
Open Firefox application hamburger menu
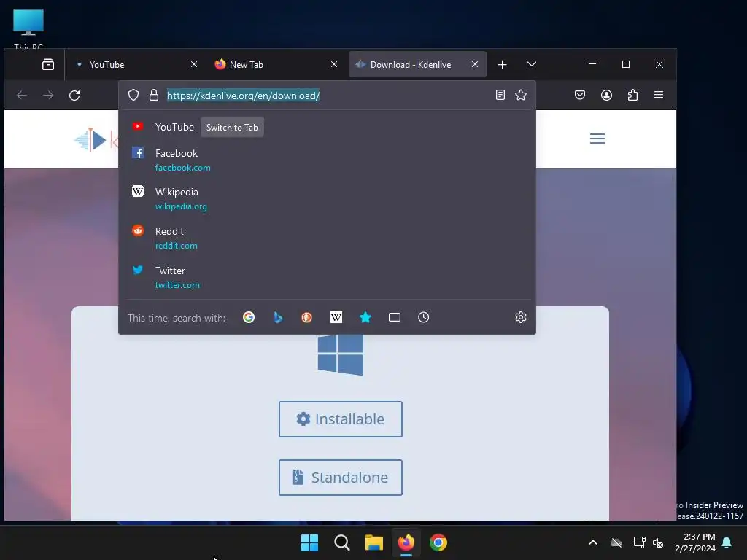pyautogui.click(x=659, y=95)
